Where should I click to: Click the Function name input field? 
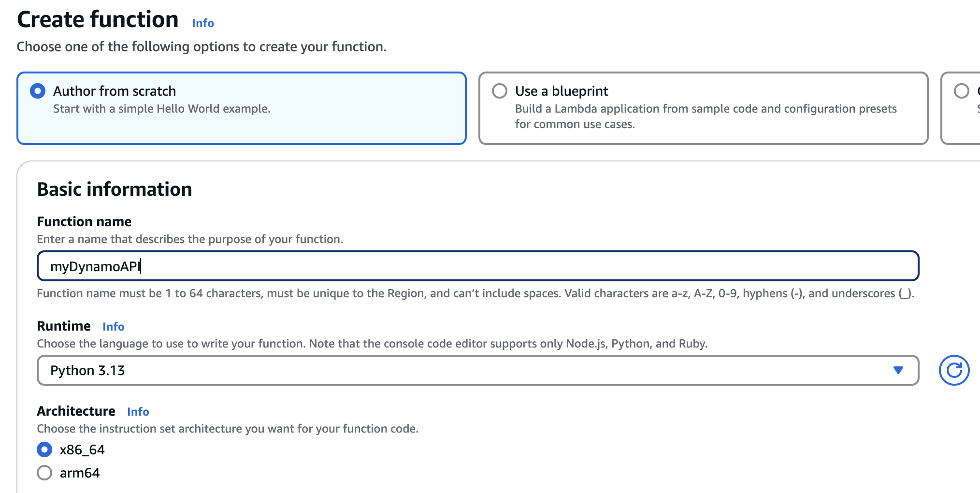point(477,265)
